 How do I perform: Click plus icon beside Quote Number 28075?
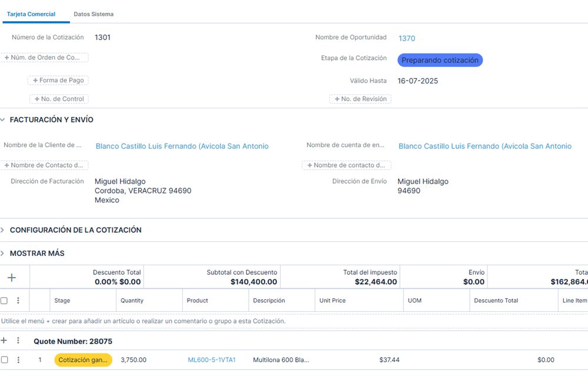[x=4, y=341]
